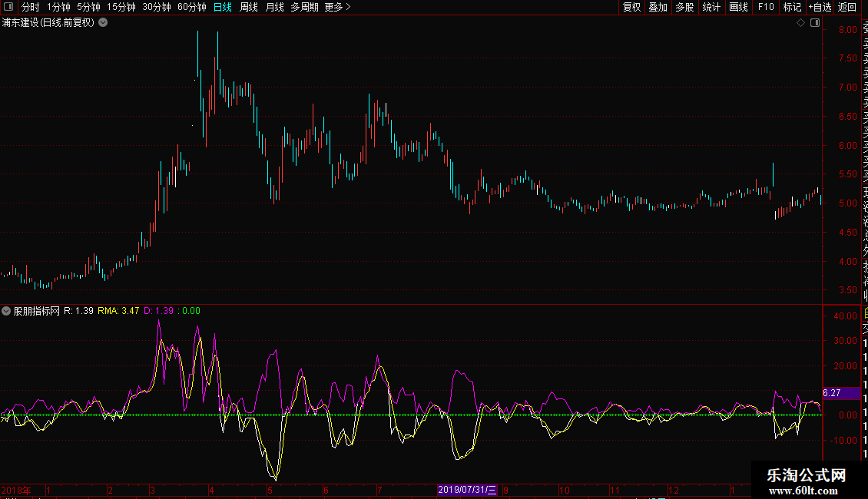Click the 40.00 indicator axis label
This screenshot has width=868, height=499.
pyautogui.click(x=845, y=316)
